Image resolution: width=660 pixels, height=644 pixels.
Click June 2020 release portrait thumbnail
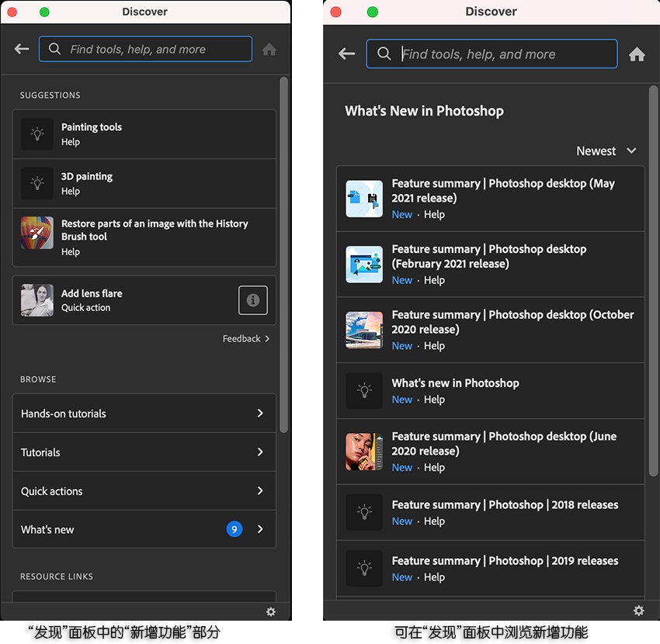(364, 452)
